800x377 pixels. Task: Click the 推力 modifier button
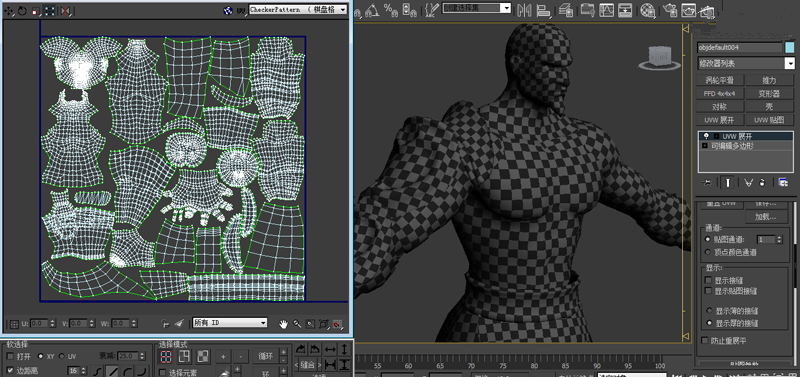pos(769,80)
